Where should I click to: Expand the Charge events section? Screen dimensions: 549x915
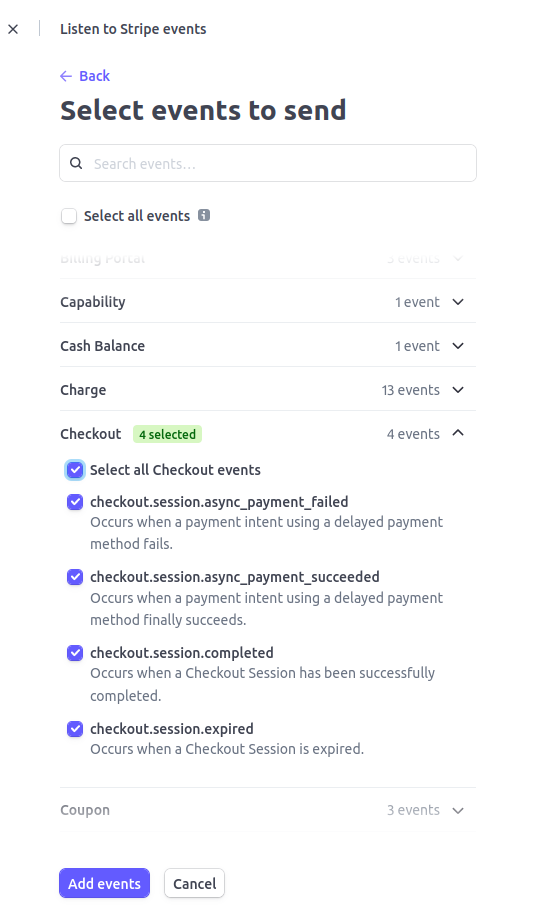coord(268,390)
